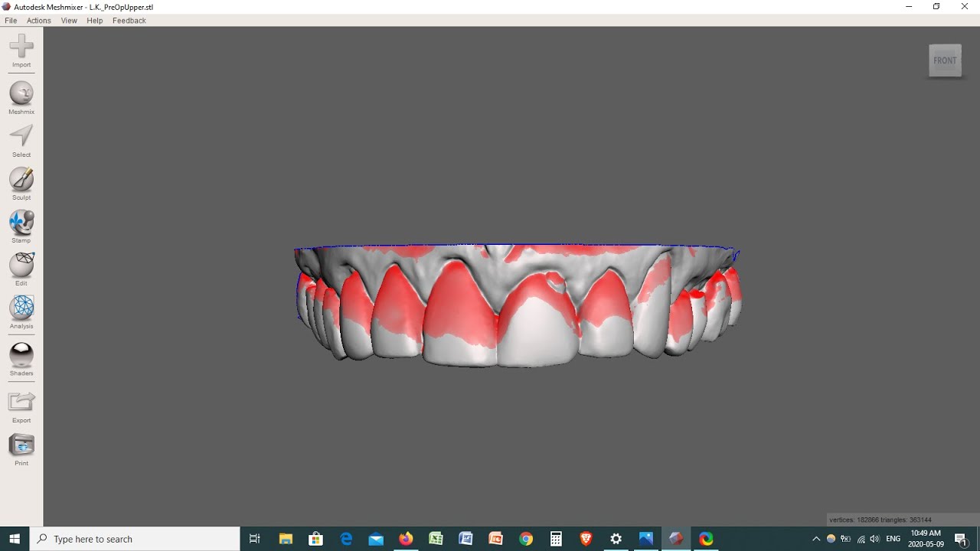Screen dimensions: 980x551
Task: Click the Windows Start button
Action: [15, 539]
